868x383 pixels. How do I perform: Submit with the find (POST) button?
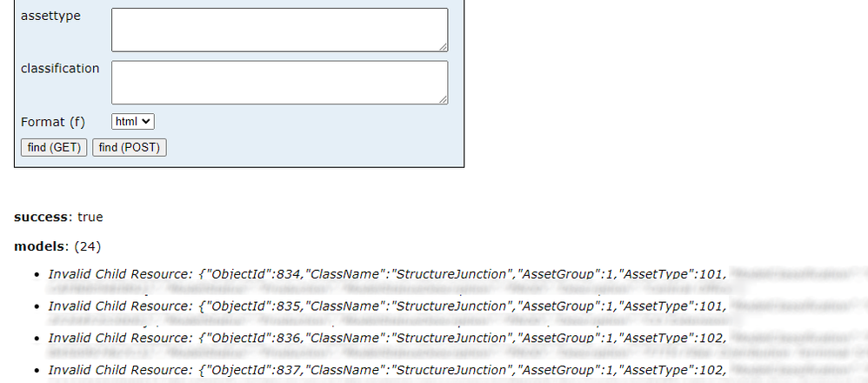pos(129,147)
